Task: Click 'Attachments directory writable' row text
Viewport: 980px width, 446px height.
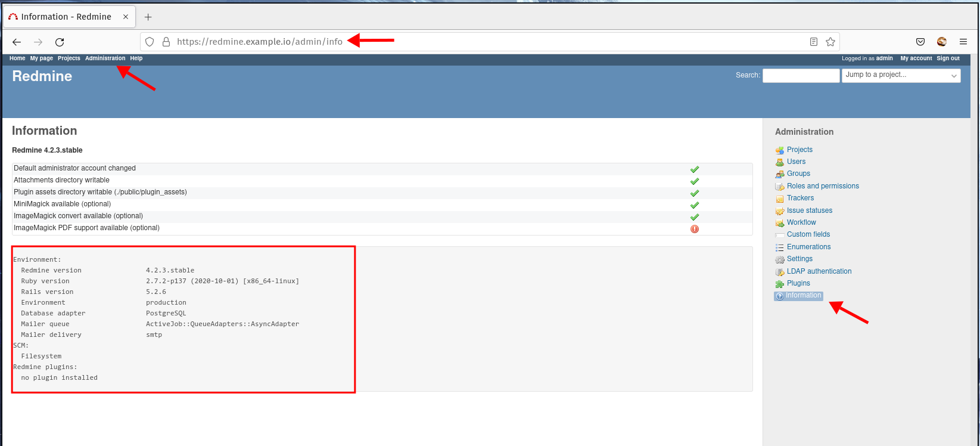Action: [61, 180]
